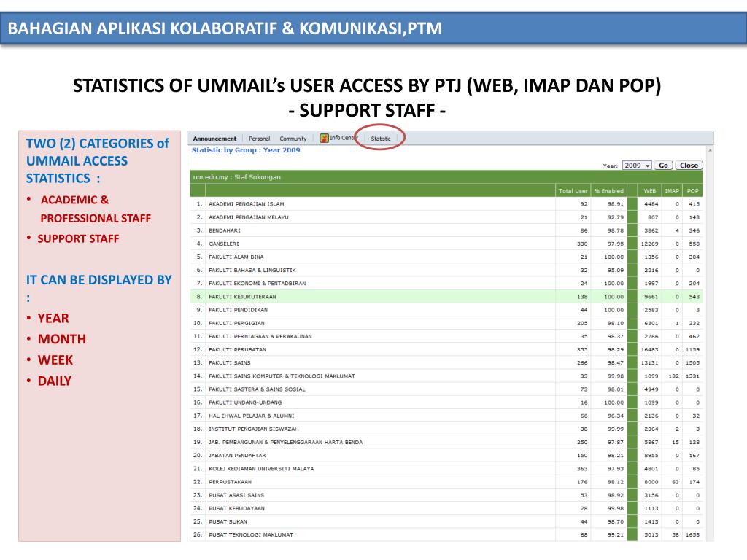Click the IMAP column header
747x560 pixels.
pyautogui.click(x=672, y=190)
